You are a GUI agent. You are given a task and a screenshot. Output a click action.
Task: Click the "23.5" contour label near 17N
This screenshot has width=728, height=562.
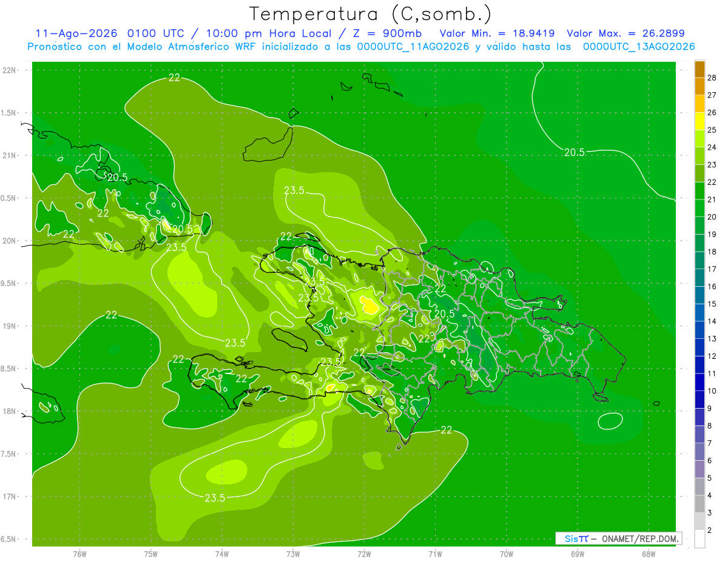pos(215,498)
